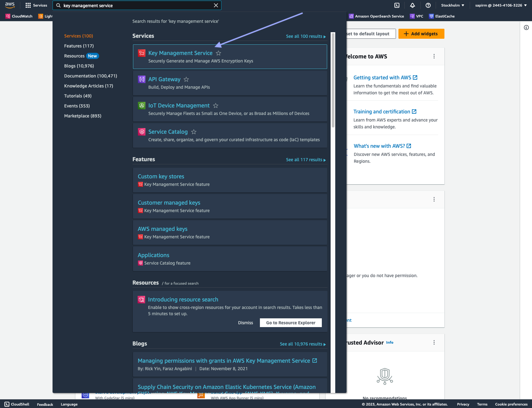The image size is (532, 408).
Task: Open Language settings in the footer
Action: pyautogui.click(x=69, y=404)
